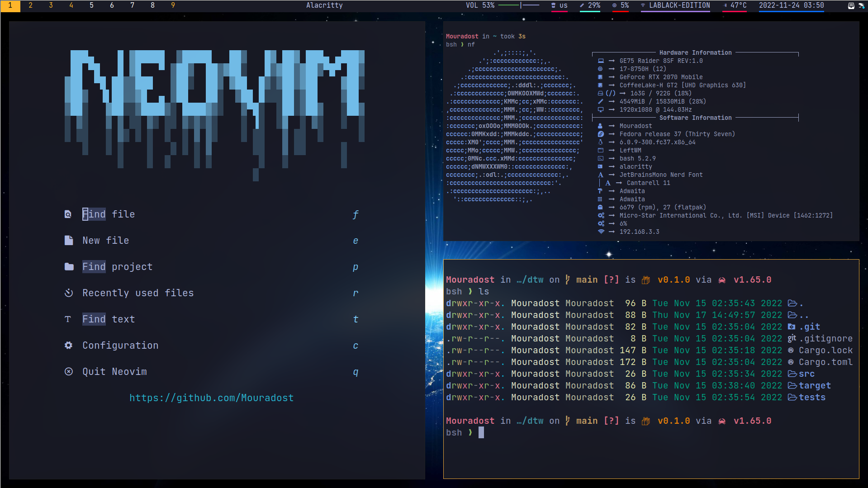The width and height of the screenshot is (868, 488).
Task: Click the wifi icon beside LABLACK-EDITION in top bar
Action: pos(643,5)
